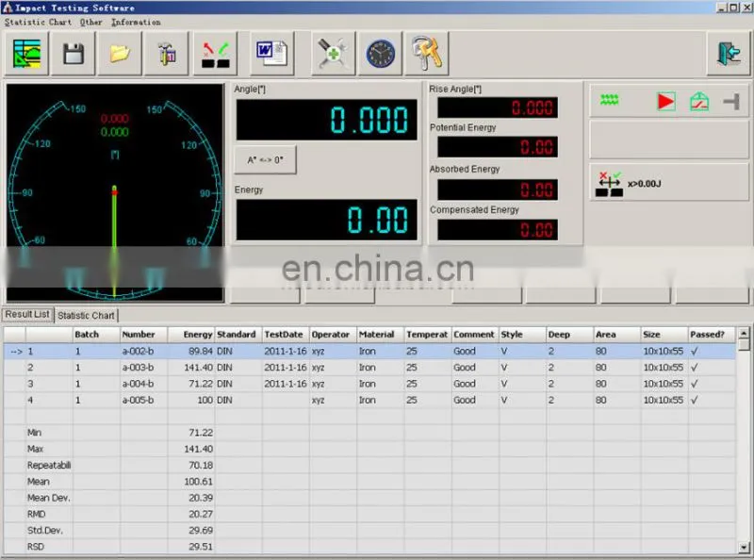Screen dimensions: 754x560
Task: Select result row a-004-b
Action: pyautogui.click(x=369, y=384)
